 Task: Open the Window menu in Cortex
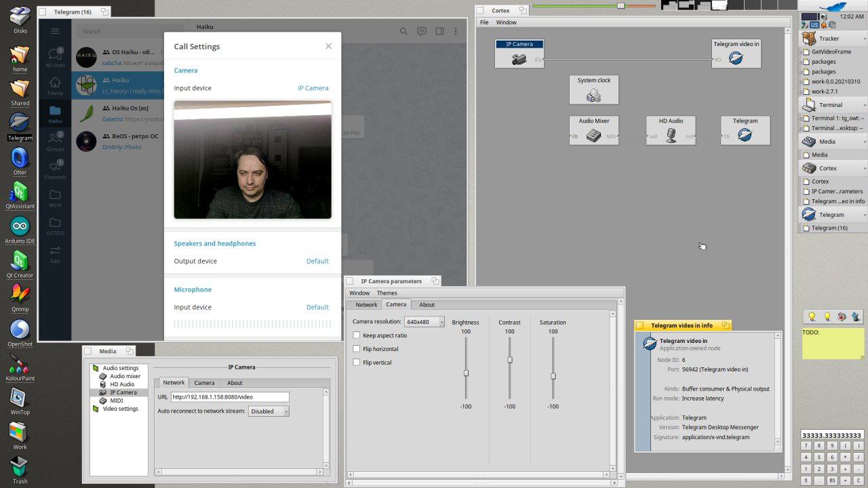506,22
